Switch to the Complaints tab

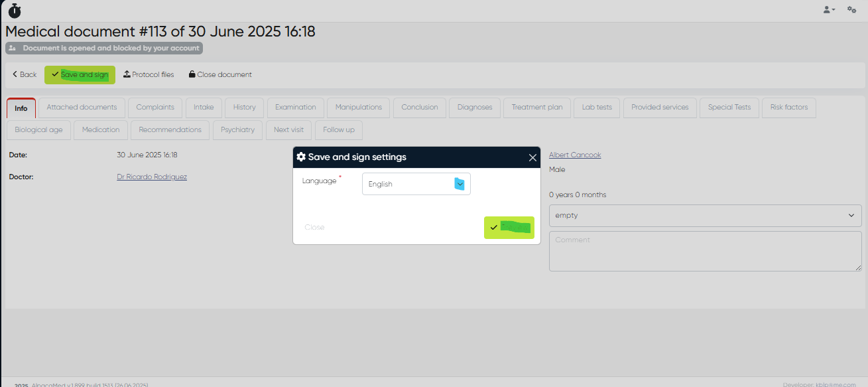(155, 108)
